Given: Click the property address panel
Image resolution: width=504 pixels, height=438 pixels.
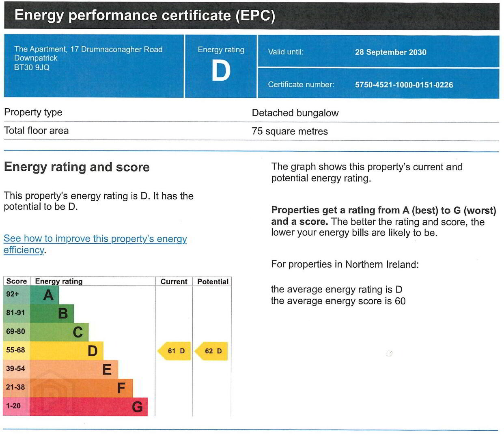Looking at the screenshot, I should (x=94, y=66).
